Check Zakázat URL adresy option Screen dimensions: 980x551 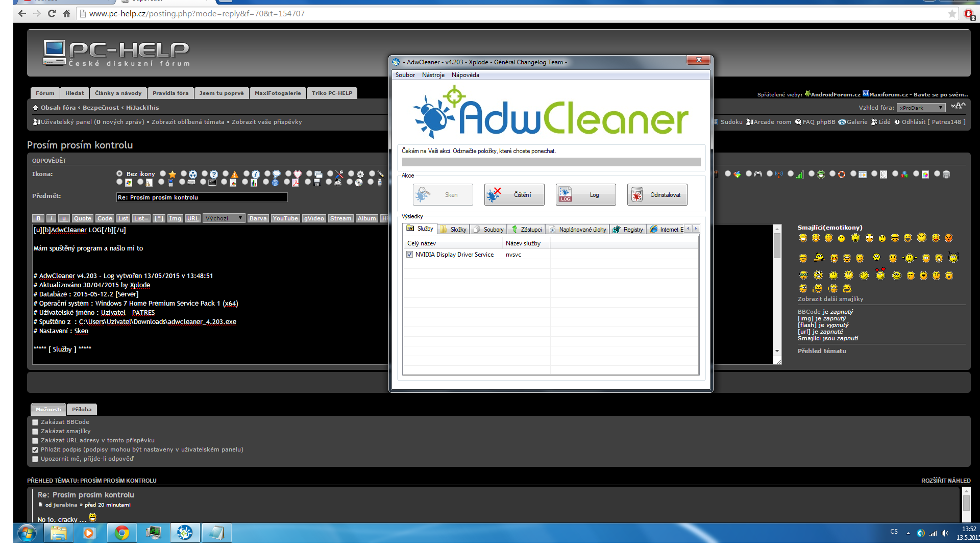(x=35, y=441)
